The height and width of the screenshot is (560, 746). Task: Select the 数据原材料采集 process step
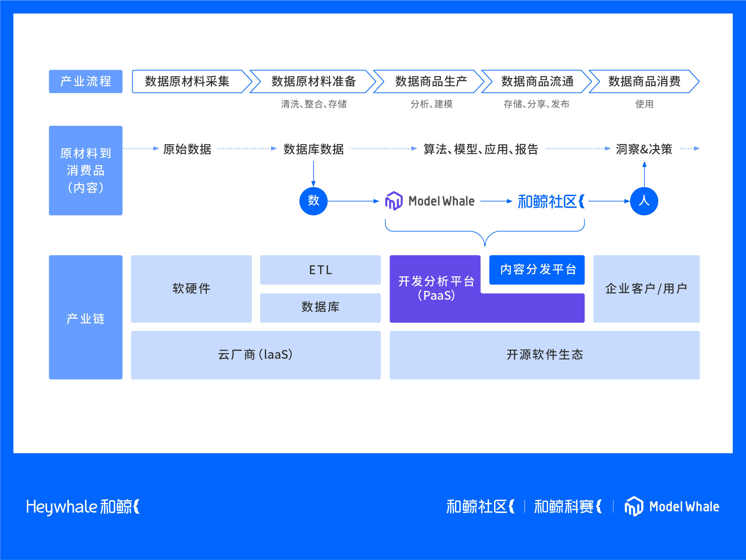tap(188, 81)
